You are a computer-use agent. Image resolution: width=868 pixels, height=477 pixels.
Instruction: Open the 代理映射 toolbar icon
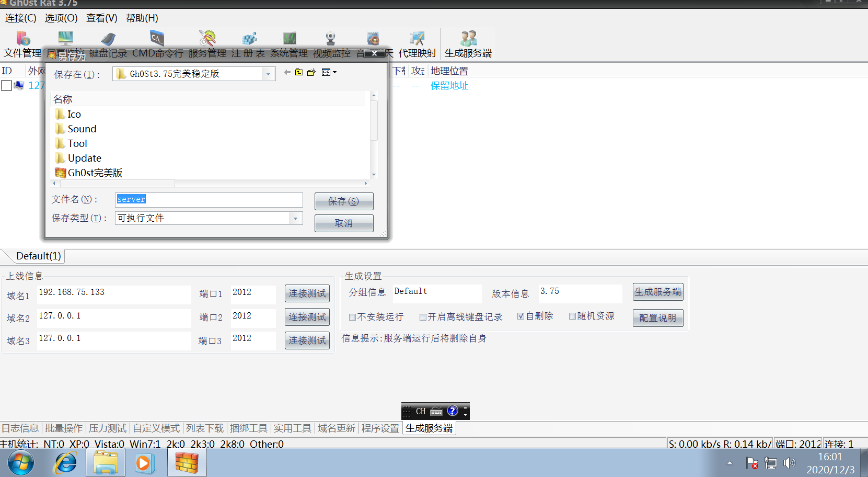[x=417, y=44]
